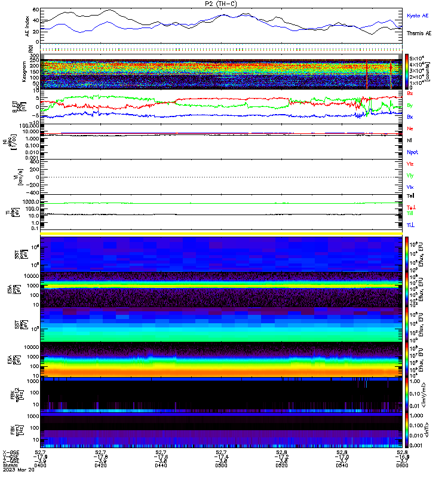Click the 0500 time tick label
This screenshot has width=448, height=478.
(x=221, y=465)
